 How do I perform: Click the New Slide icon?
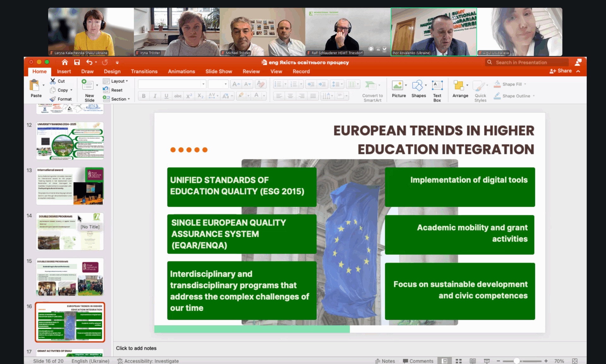[x=88, y=86]
